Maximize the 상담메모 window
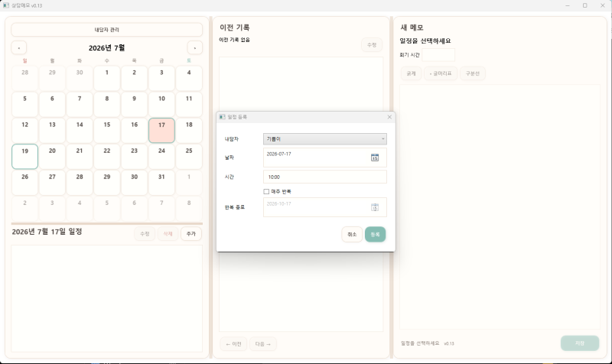 coord(584,5)
